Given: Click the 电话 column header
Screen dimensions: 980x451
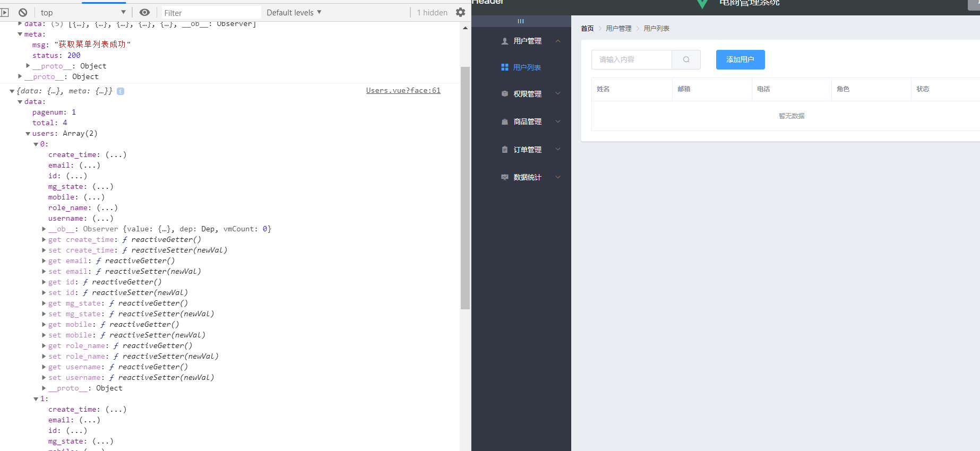Looking at the screenshot, I should pos(763,89).
